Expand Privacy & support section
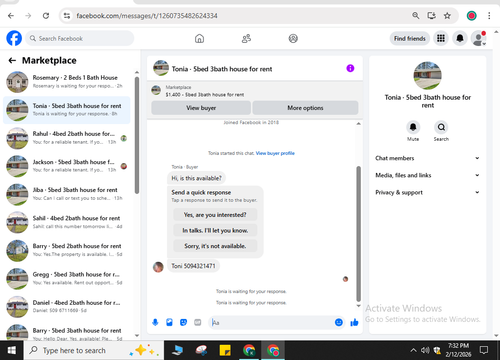The height and width of the screenshot is (360, 500). pyautogui.click(x=427, y=192)
